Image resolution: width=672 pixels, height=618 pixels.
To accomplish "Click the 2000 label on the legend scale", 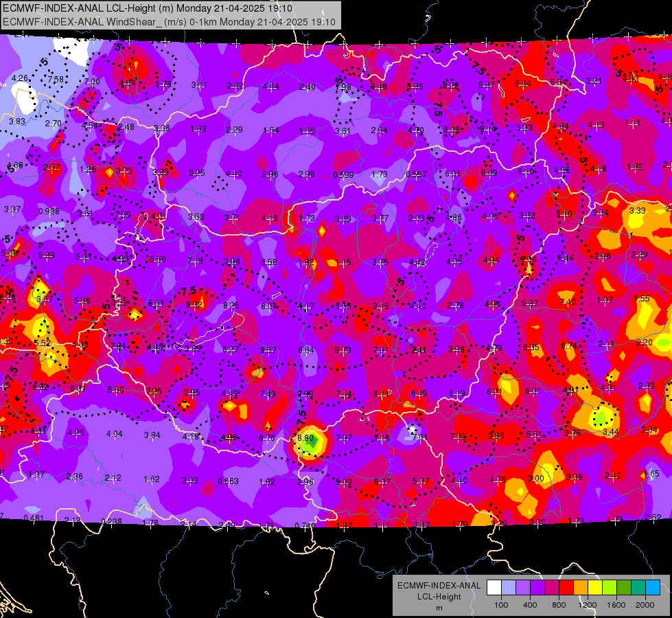I will tap(645, 605).
